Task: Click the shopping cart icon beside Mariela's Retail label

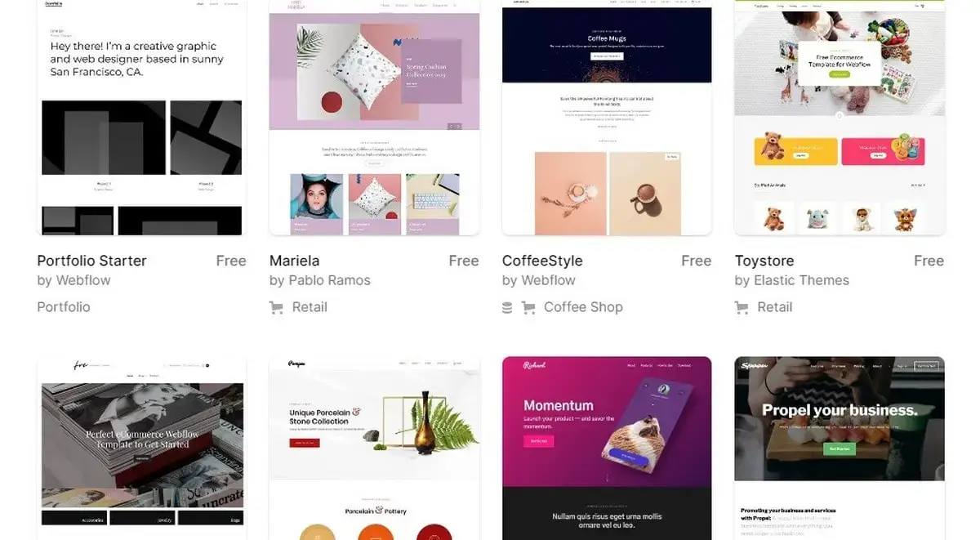Action: (276, 307)
